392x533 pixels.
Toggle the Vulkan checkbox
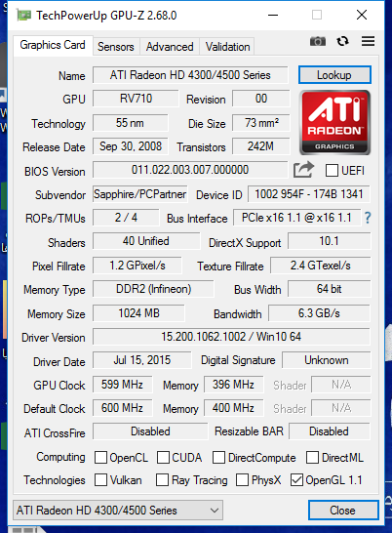(100, 480)
